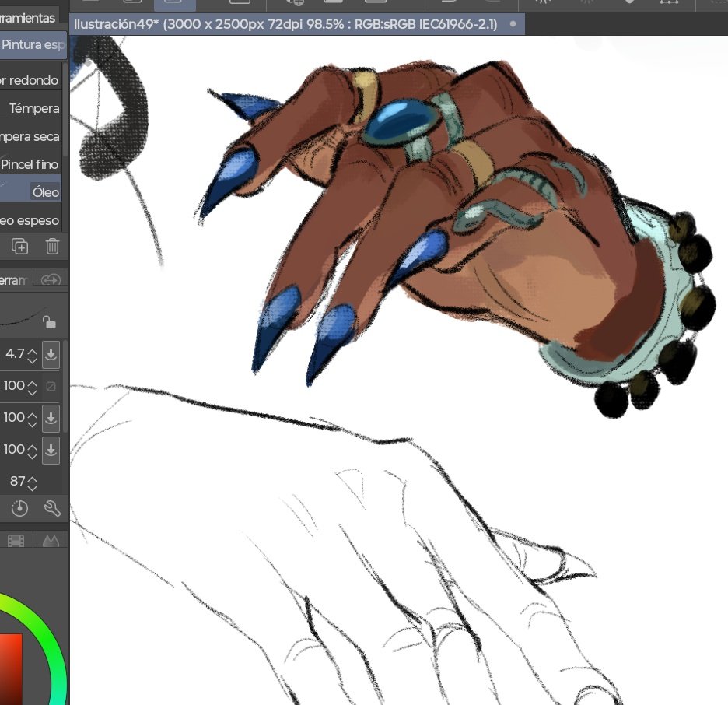The height and width of the screenshot is (705, 728).
Task: Select the Pincel fino brush
Action: (30, 164)
